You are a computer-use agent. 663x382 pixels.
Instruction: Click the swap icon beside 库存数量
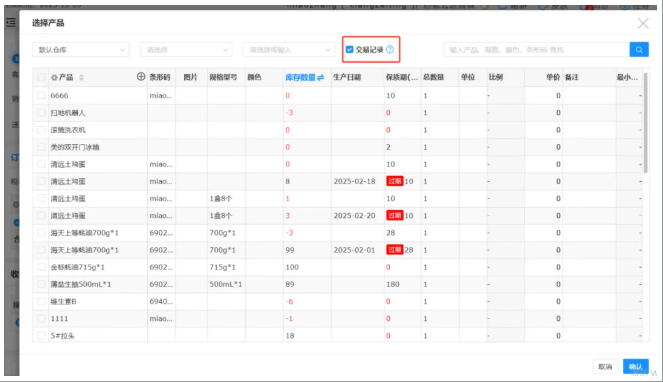pyautogui.click(x=321, y=77)
